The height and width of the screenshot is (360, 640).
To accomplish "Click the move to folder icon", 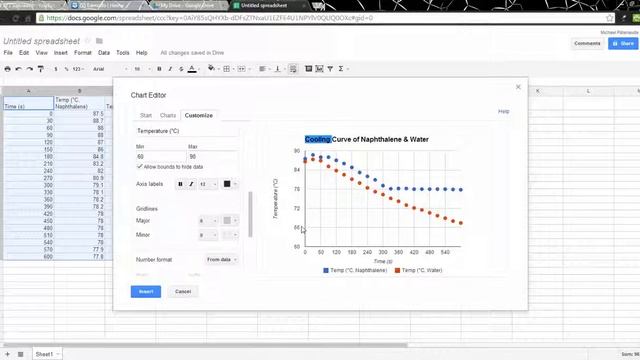I will 99,41.
